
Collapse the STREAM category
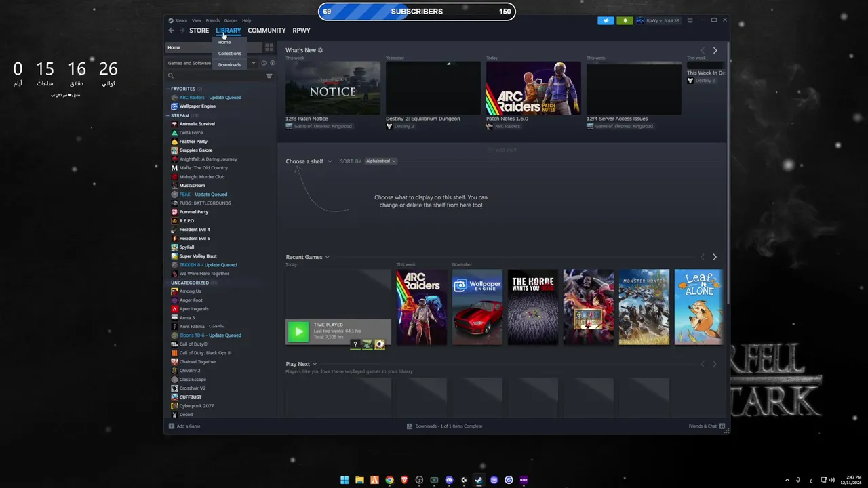[x=168, y=115]
